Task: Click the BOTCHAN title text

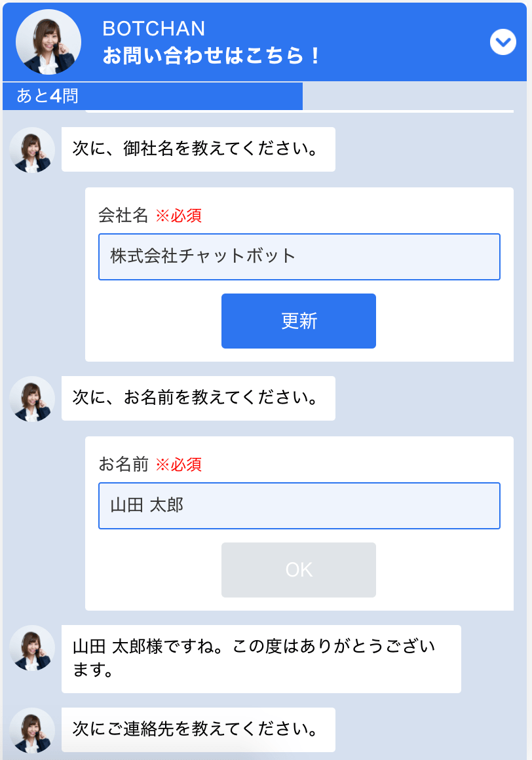Action: (x=153, y=29)
